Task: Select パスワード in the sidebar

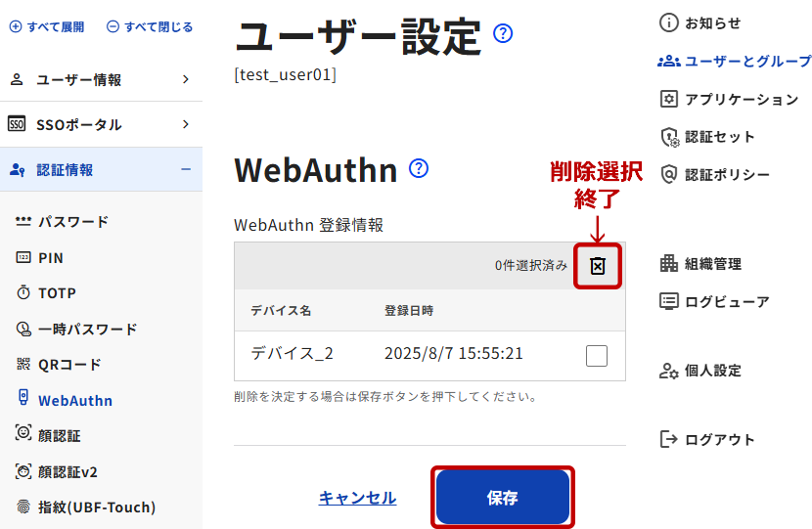Action: pyautogui.click(x=72, y=222)
